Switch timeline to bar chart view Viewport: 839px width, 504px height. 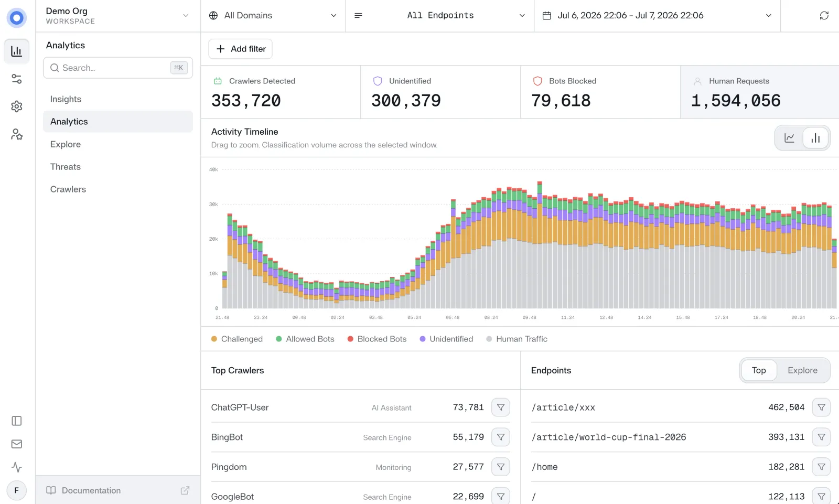[x=815, y=138]
